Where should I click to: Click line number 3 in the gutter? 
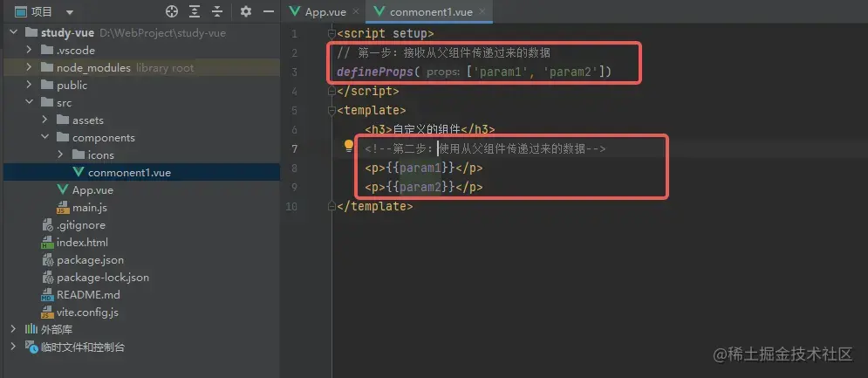point(294,72)
